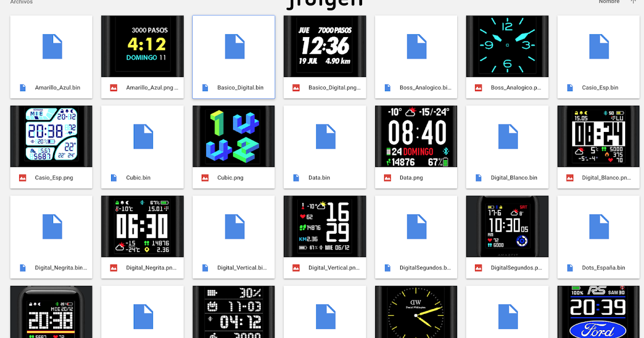Open the Digital_Negrita.png 06:30 thumbnail
This screenshot has height=338, width=644.
click(142, 226)
